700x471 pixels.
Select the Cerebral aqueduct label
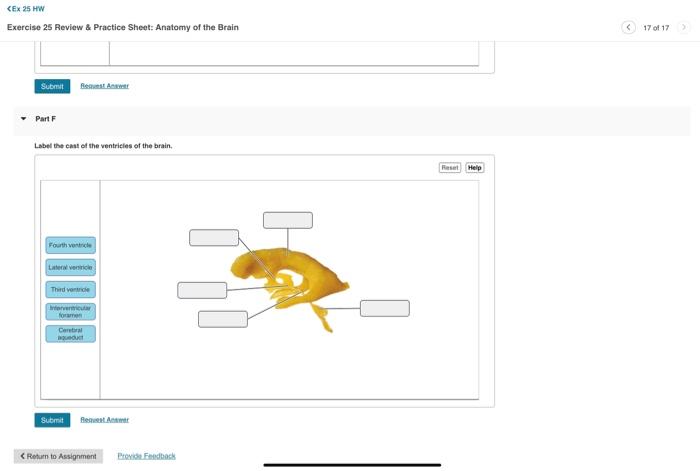(71, 334)
